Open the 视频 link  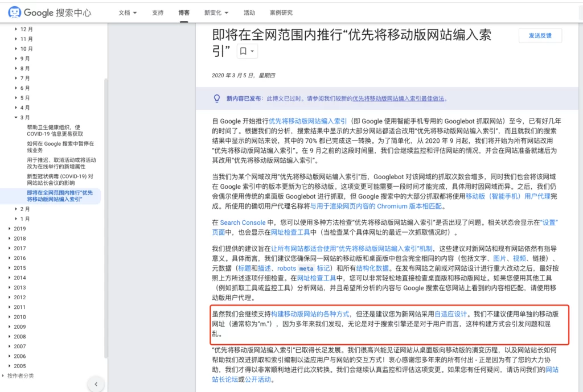tap(519, 258)
